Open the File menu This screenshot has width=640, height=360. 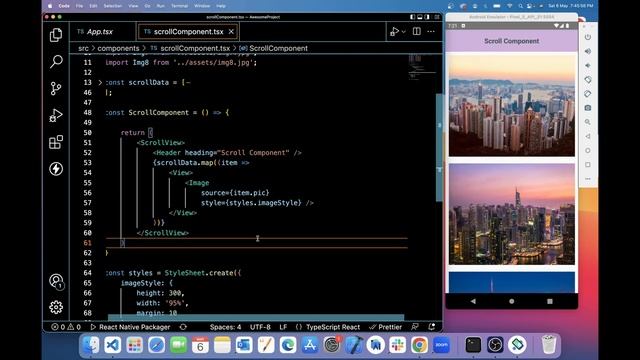click(x=79, y=6)
